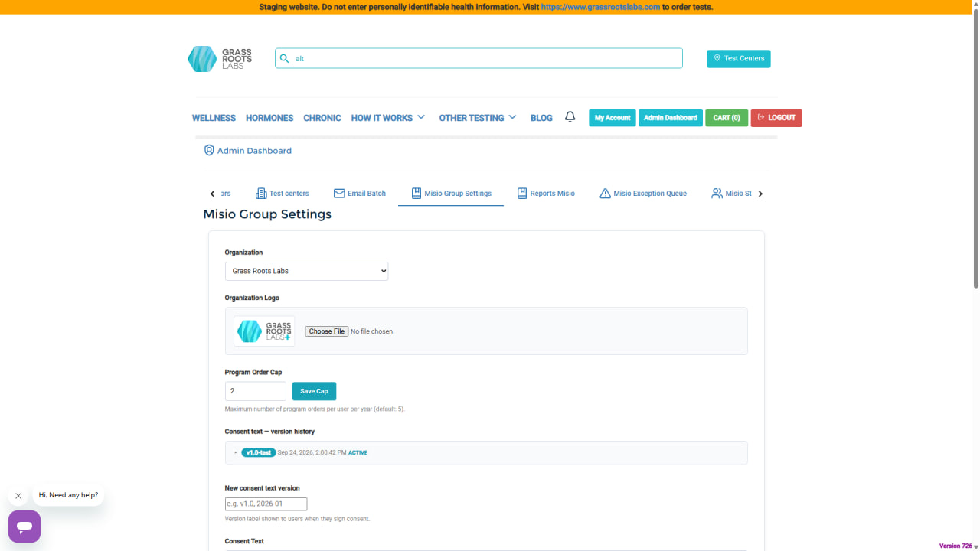Follow the grassrootslabs.com link in banner

coord(600,7)
